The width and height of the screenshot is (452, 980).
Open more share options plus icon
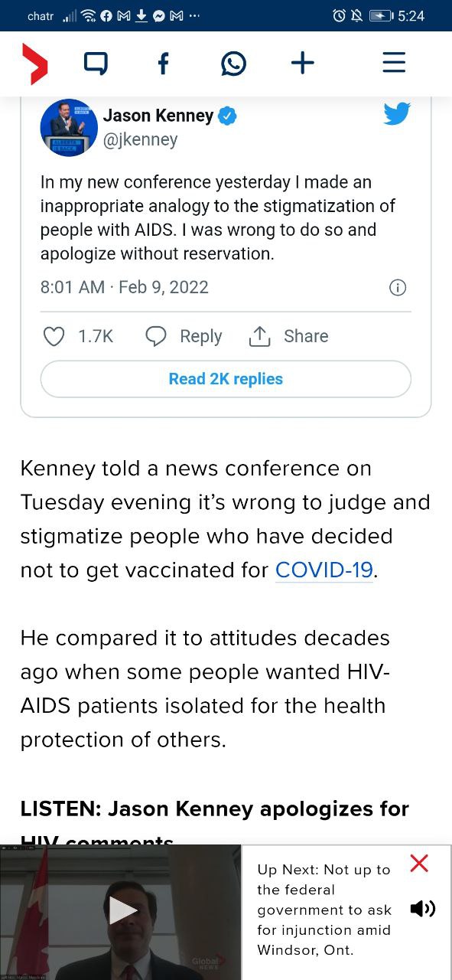click(x=303, y=63)
